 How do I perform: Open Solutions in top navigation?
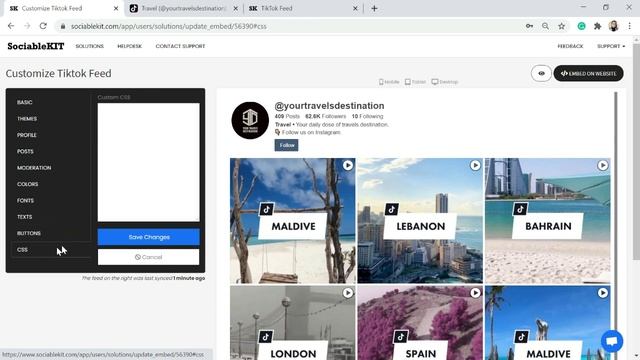tap(89, 46)
